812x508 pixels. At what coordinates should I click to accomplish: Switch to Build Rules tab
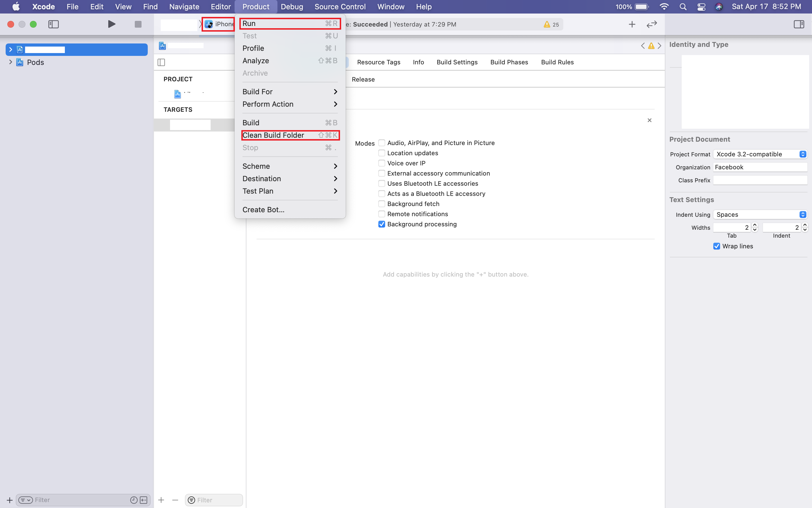pyautogui.click(x=557, y=62)
